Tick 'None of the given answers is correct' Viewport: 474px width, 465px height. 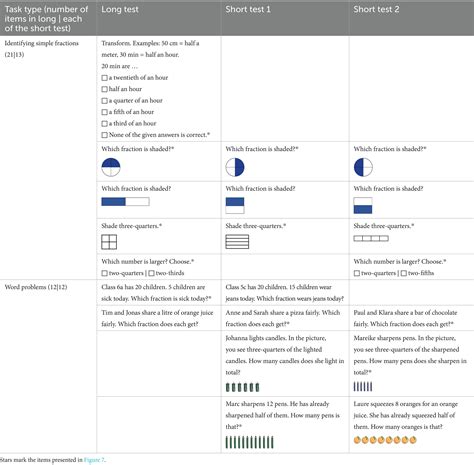pyautogui.click(x=104, y=135)
